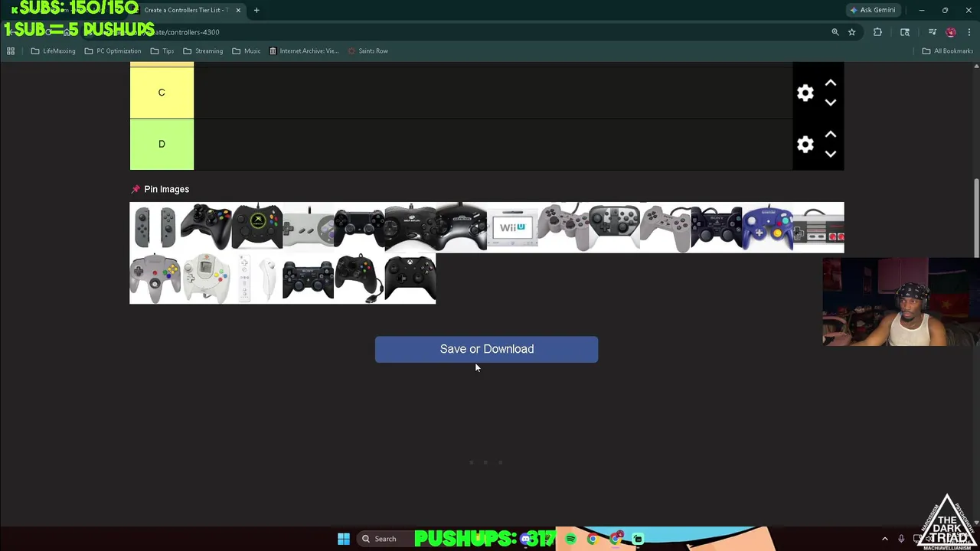Open the Internet Archive bookmark

tap(303, 51)
